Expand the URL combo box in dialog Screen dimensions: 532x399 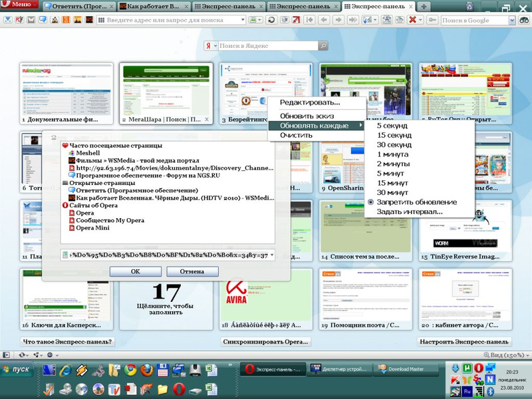pyautogui.click(x=271, y=255)
